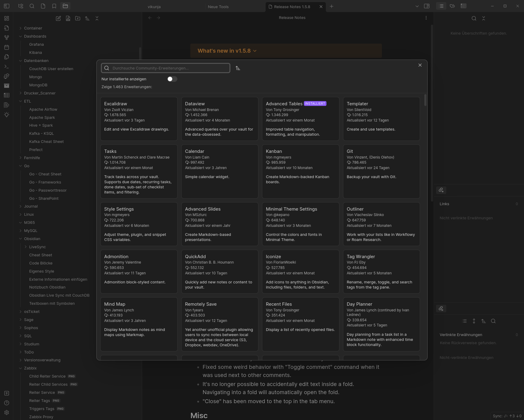
Task: Expand the Fernhilfe folder
Action: [x=20, y=158]
